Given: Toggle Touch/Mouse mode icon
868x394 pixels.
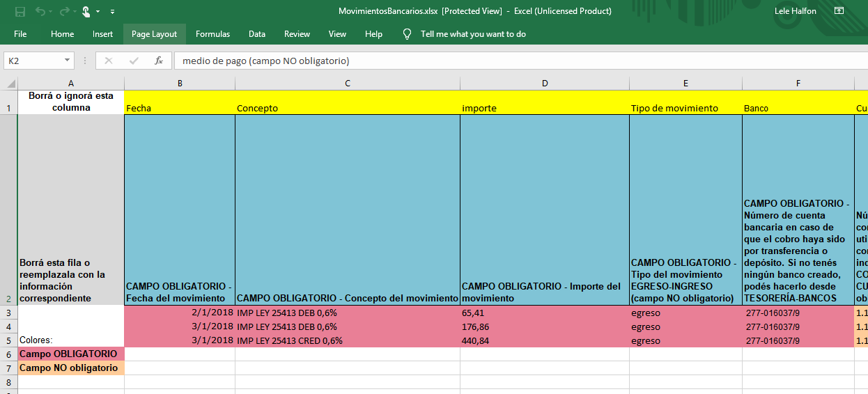Looking at the screenshot, I should 86,11.
